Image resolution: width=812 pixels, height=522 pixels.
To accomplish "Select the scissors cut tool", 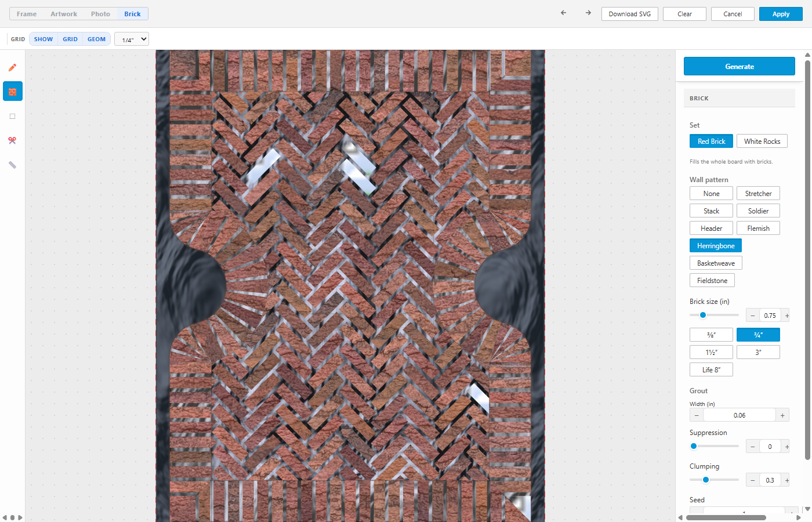I will [x=12, y=140].
